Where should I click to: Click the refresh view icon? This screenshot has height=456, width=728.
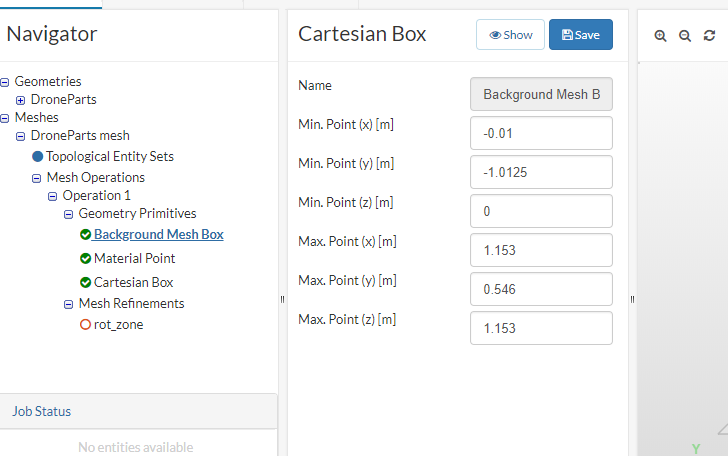point(710,35)
